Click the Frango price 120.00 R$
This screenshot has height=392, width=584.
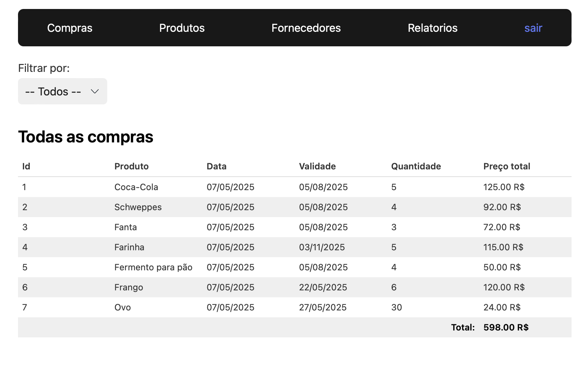(x=504, y=287)
